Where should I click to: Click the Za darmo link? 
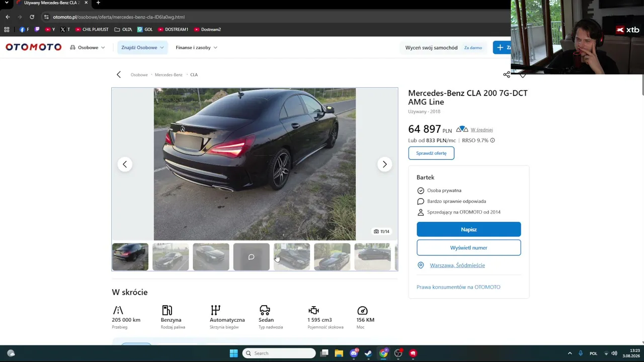pos(473,48)
